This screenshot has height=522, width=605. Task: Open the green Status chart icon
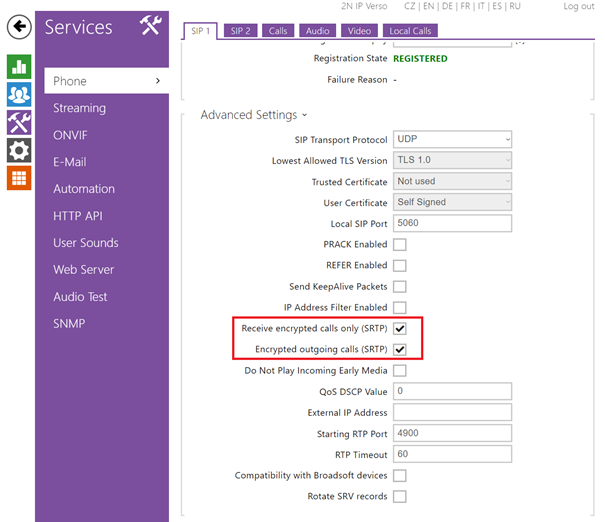(18, 67)
